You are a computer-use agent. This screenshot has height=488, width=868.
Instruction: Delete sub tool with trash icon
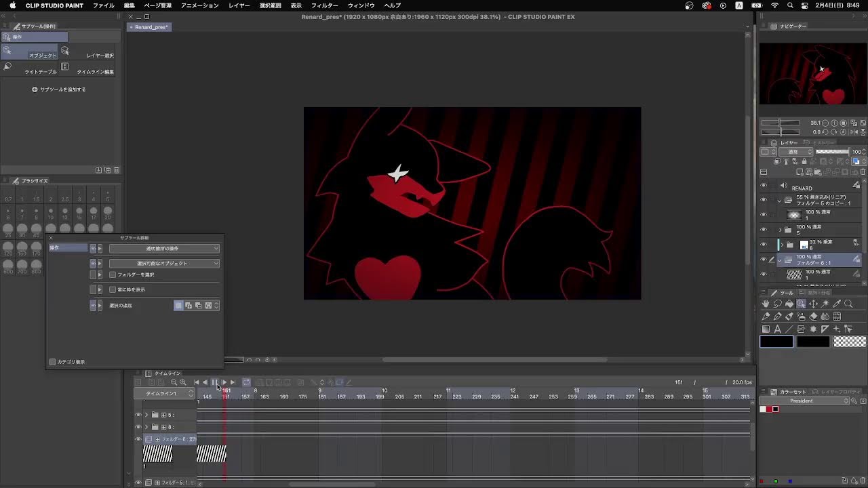(x=117, y=170)
